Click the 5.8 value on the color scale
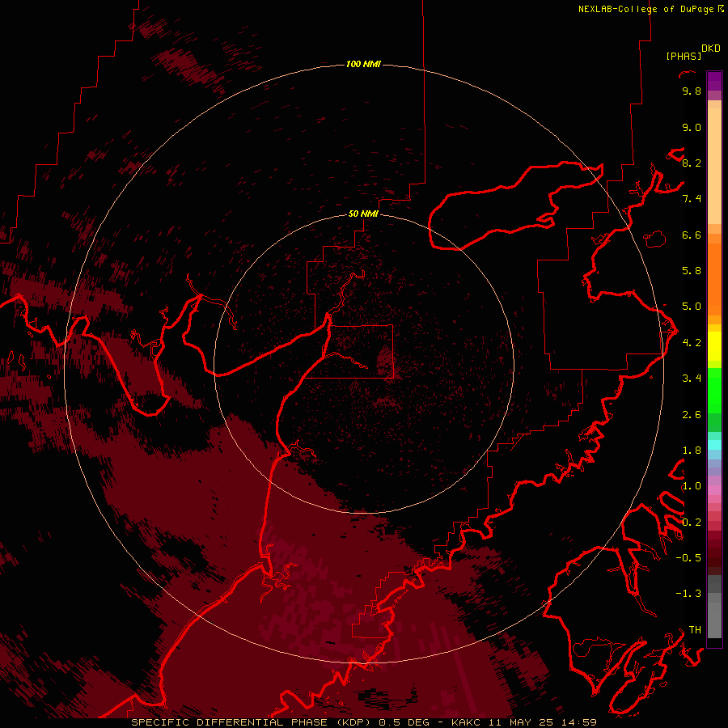This screenshot has width=728, height=728. pyautogui.click(x=692, y=270)
